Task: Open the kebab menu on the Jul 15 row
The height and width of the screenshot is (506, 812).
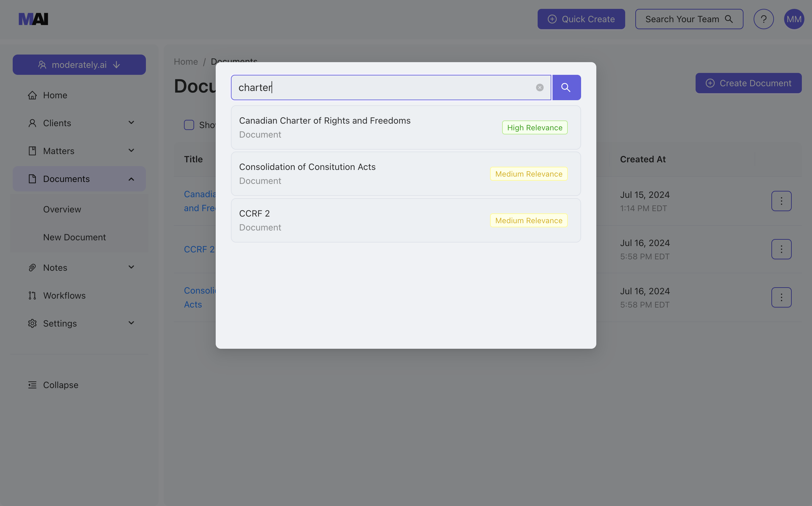Action: [781, 201]
